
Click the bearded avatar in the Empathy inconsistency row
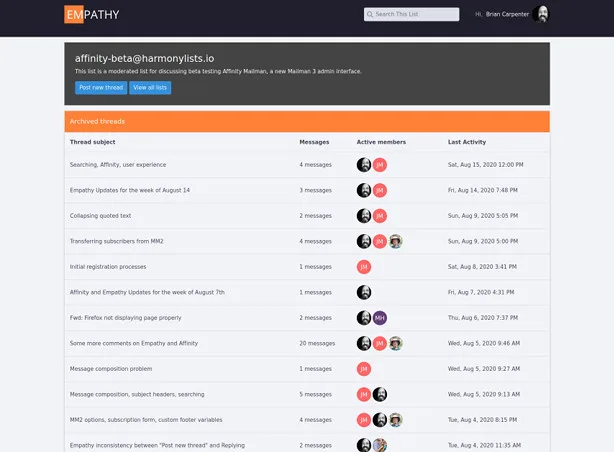[364, 445]
